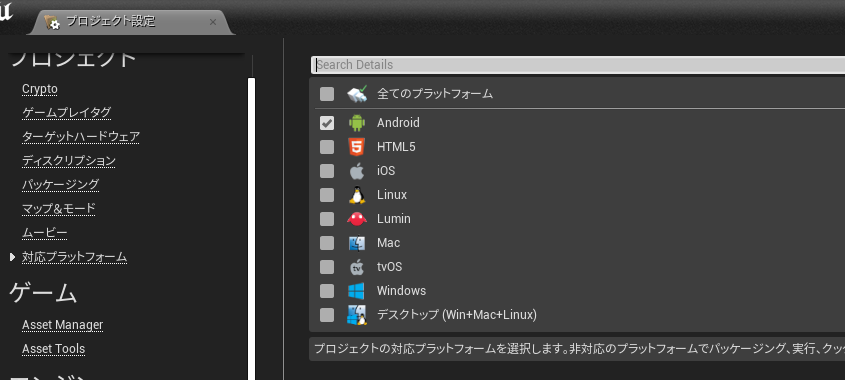This screenshot has width=845, height=380.
Task: Expand the 対応プラットフォーム arrow
Action: (12, 257)
